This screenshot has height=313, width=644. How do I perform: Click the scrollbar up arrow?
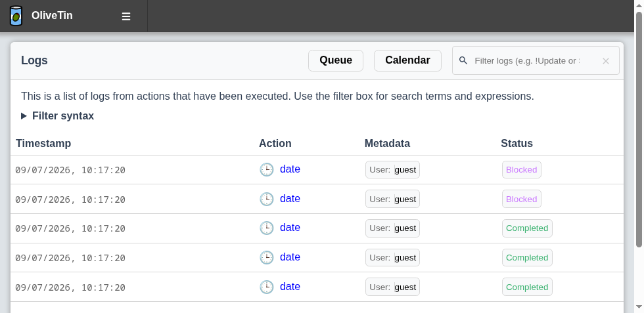click(x=639, y=5)
